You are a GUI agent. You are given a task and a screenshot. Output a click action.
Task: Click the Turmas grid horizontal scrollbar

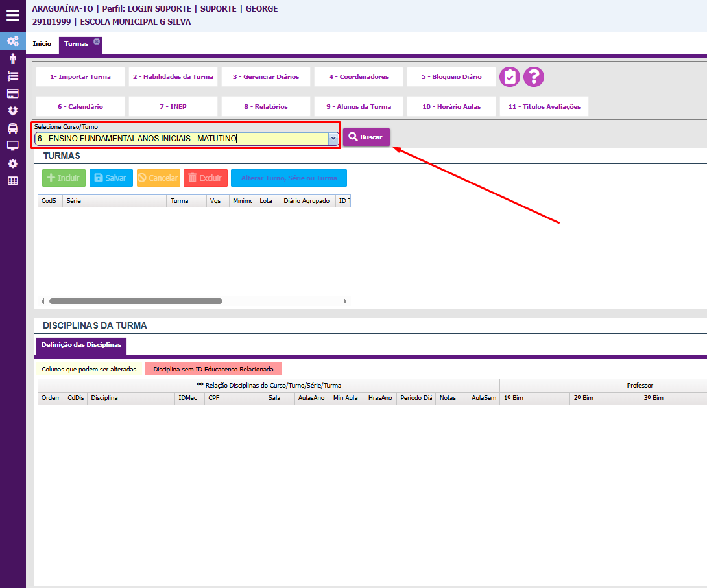[136, 301]
